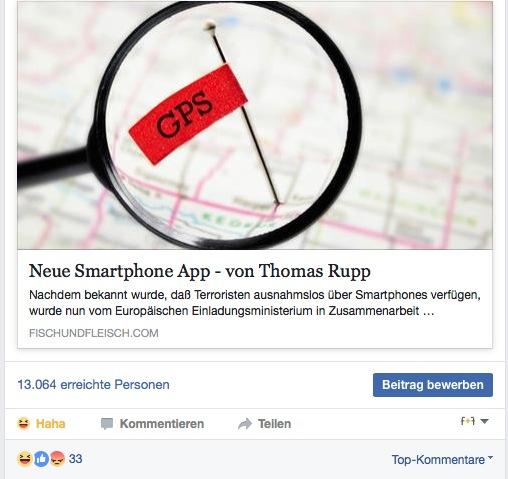This screenshot has width=508, height=479.
Task: Click the page identity icon beside dropdown arrow
Action: click(x=468, y=421)
